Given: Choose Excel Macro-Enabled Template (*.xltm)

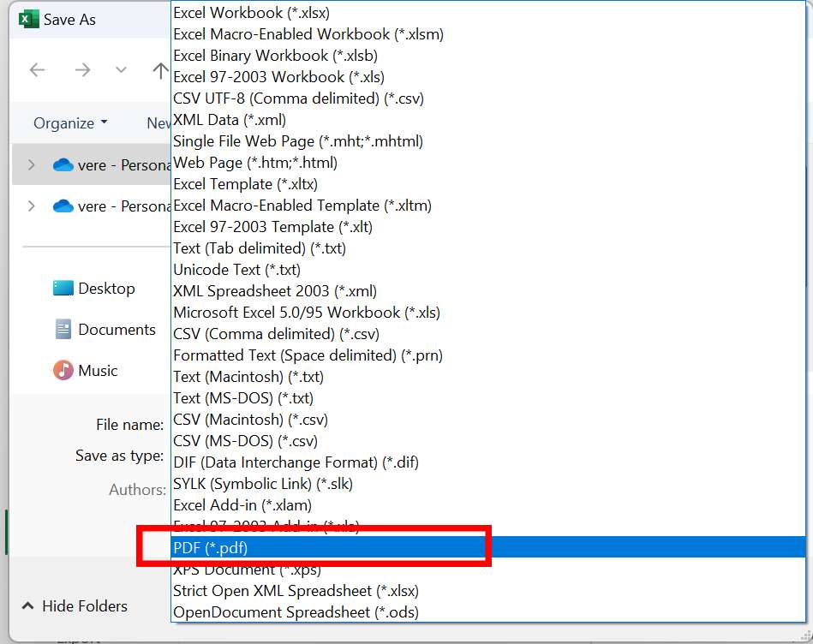Looking at the screenshot, I should pos(488,206).
